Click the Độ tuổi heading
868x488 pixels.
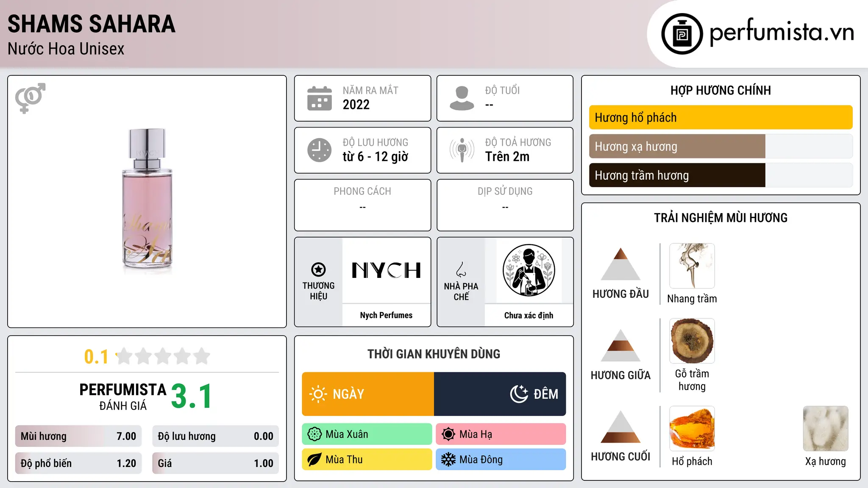[x=502, y=90]
